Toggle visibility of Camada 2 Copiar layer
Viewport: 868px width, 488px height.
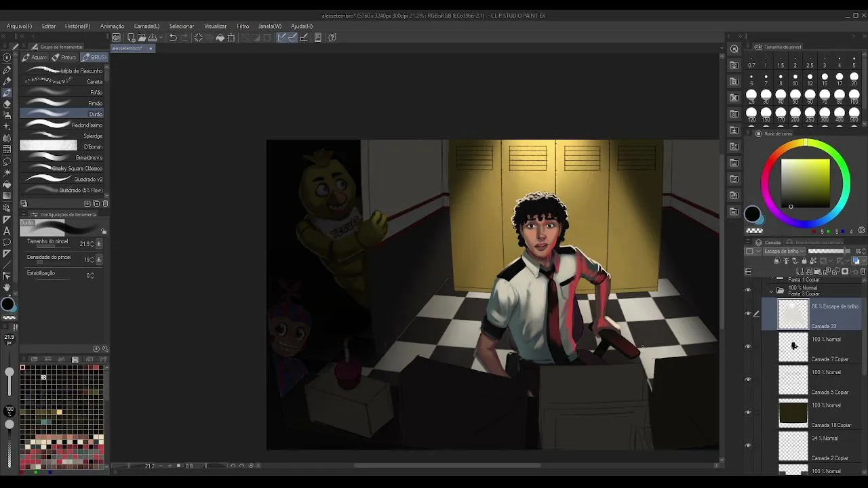pyautogui.click(x=748, y=445)
